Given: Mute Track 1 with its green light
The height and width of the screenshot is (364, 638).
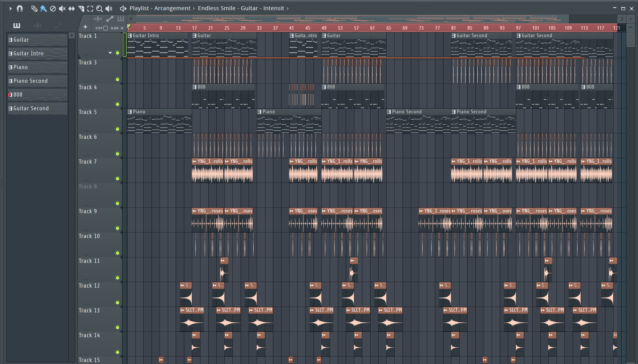Looking at the screenshot, I should 117,53.
